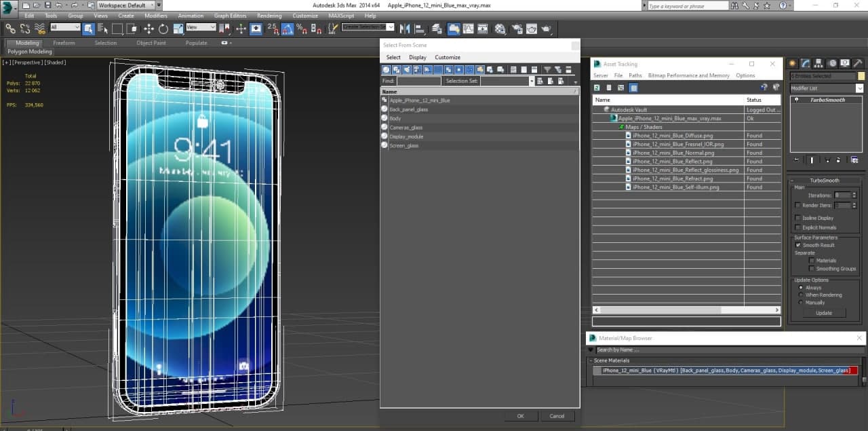Select the Always update option
Viewport: 868px width, 431px height.
801,288
